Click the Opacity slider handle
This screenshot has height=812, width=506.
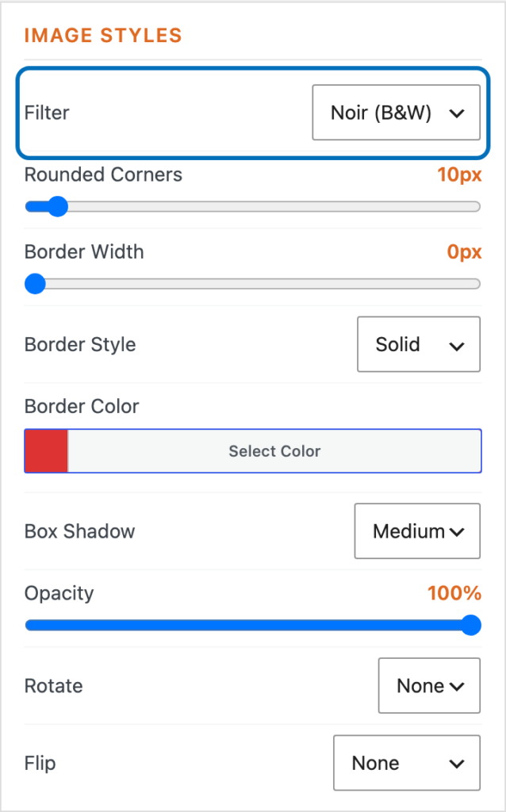tap(471, 625)
